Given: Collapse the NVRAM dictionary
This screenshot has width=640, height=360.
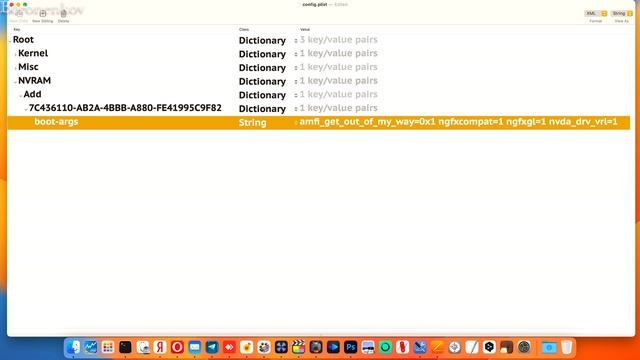Looking at the screenshot, I should pos(16,82).
